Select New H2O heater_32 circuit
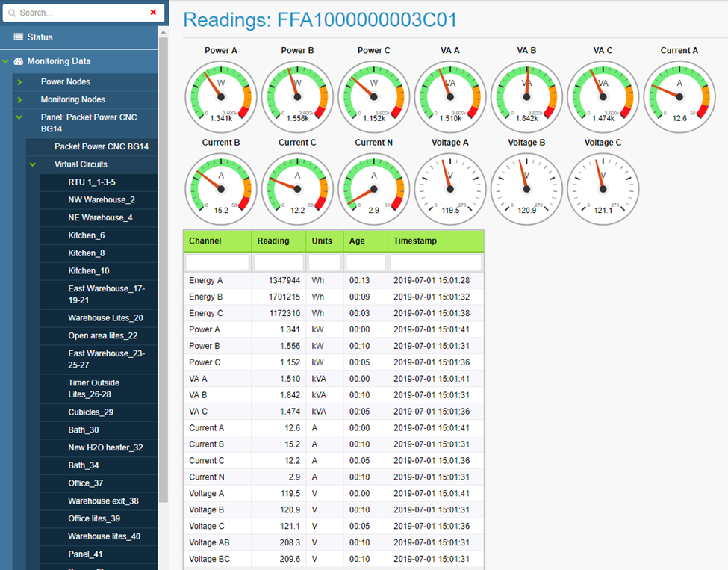 [105, 447]
